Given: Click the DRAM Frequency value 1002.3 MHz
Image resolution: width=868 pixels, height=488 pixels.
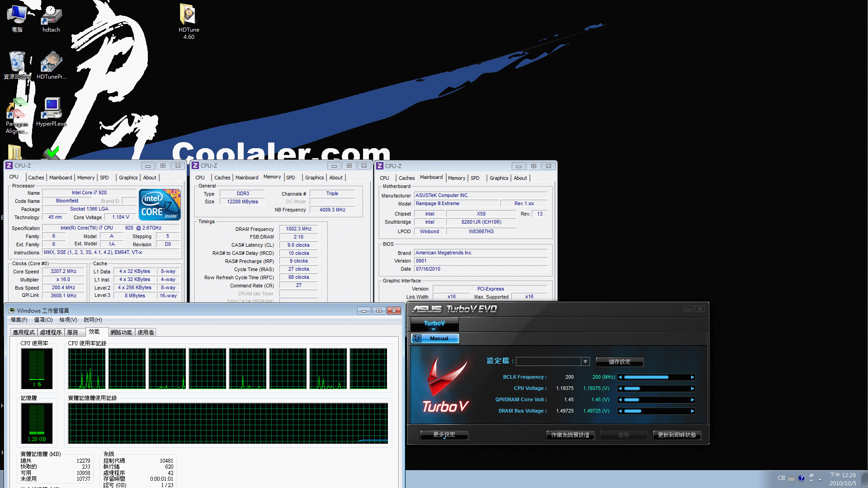Looking at the screenshot, I should (298, 229).
